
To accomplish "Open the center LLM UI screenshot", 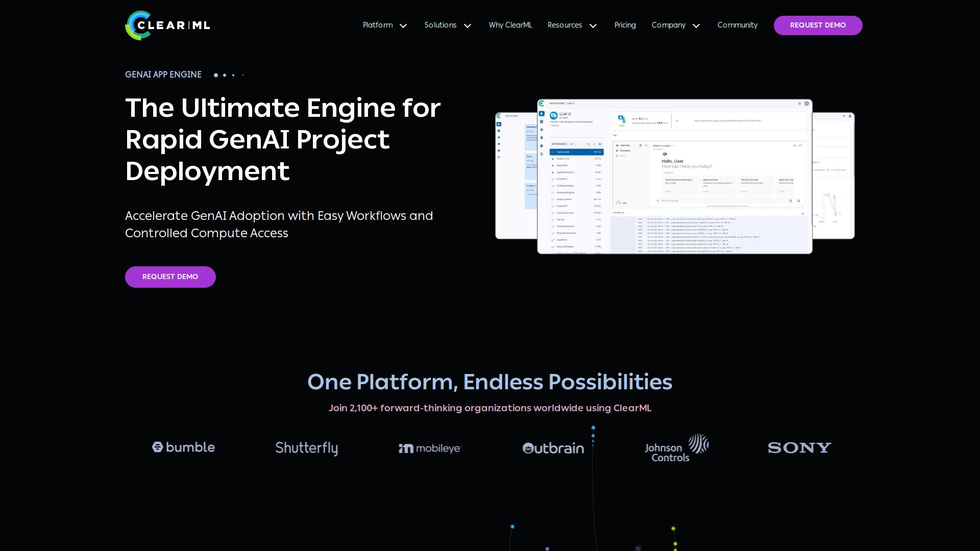I will [674, 177].
